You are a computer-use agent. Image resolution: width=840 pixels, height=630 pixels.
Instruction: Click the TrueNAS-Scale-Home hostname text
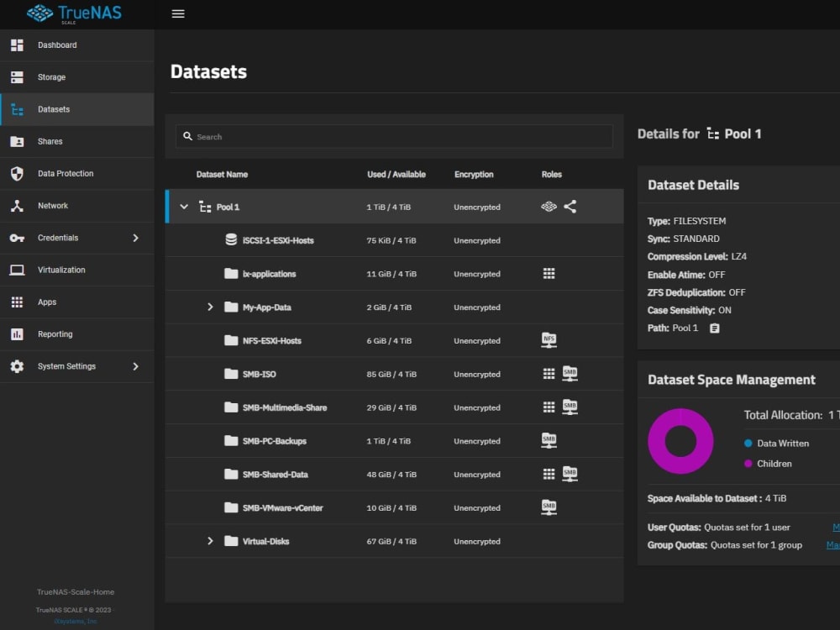76,592
